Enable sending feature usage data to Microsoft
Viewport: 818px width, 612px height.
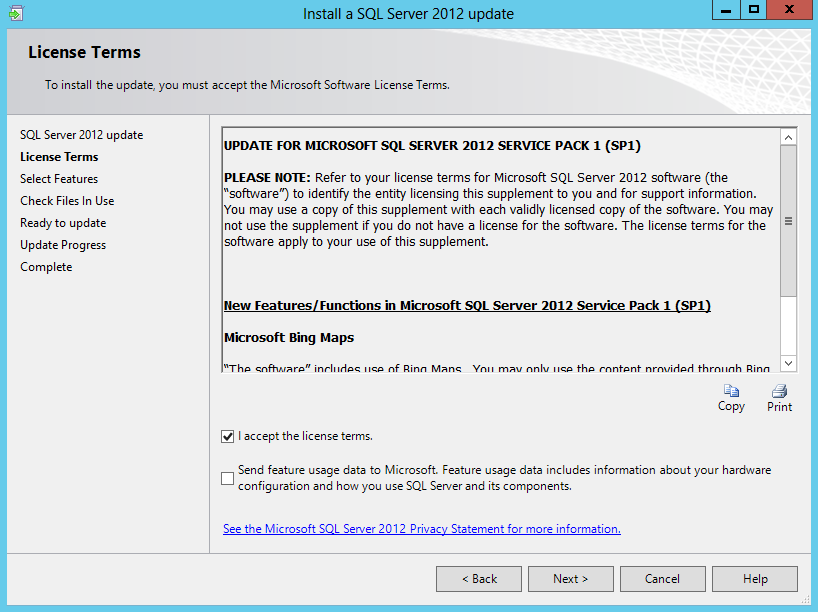coord(227,478)
